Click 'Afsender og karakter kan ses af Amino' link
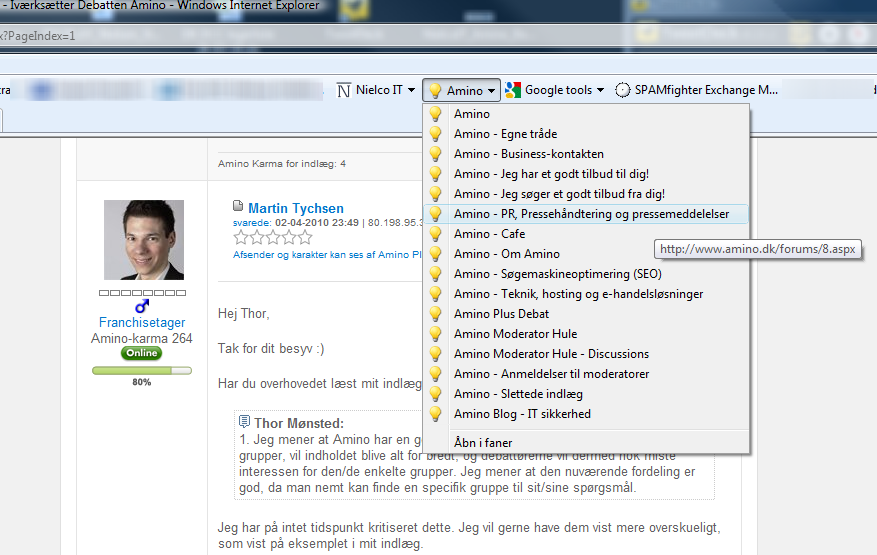 coord(327,255)
